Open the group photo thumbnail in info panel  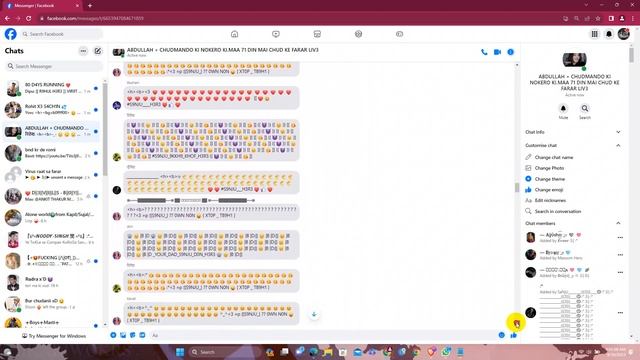tap(574, 60)
